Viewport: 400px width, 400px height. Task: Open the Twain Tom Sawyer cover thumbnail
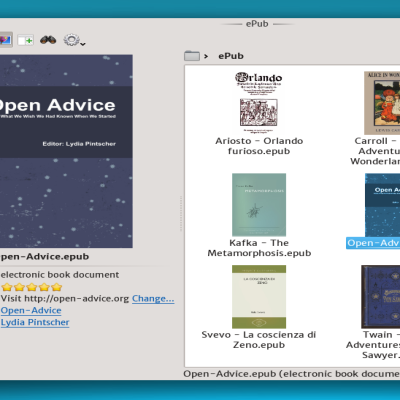pos(381,297)
